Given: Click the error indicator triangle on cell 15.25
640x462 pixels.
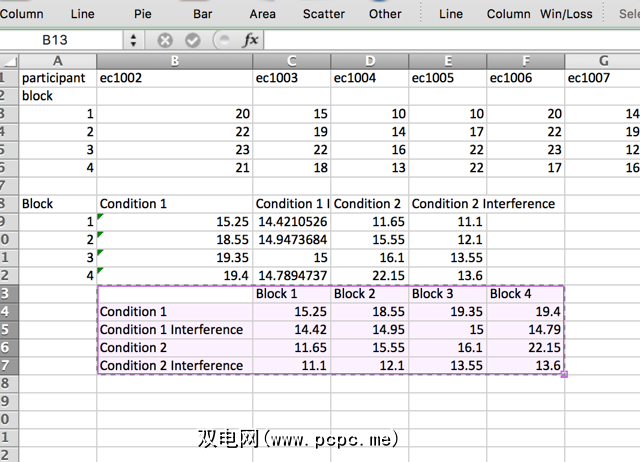Looking at the screenshot, I should tap(101, 217).
